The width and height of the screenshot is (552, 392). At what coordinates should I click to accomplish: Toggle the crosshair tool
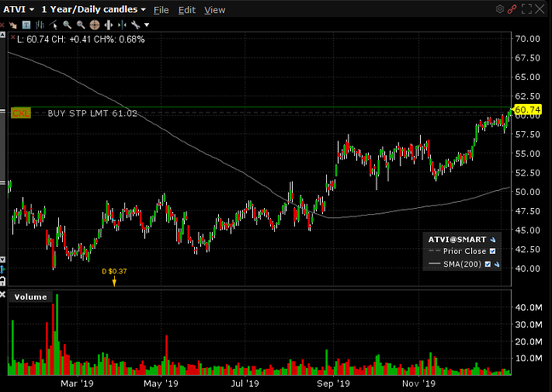[x=95, y=25]
